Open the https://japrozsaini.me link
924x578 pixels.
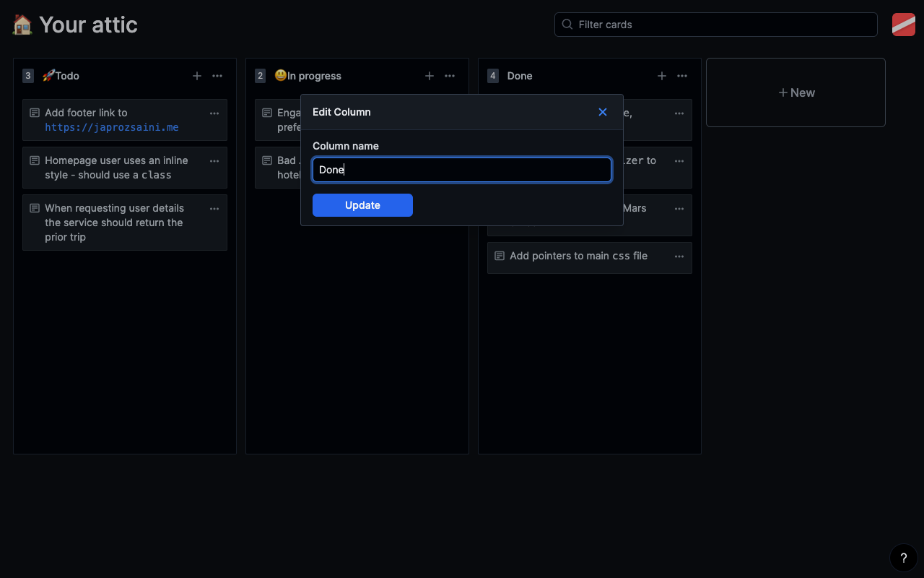[112, 127]
